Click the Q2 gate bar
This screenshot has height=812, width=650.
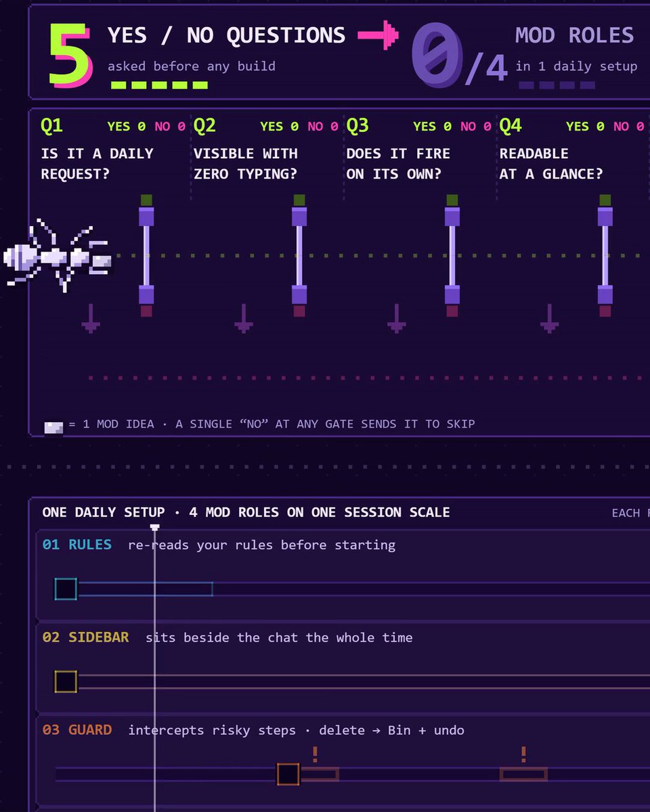pyautogui.click(x=299, y=256)
